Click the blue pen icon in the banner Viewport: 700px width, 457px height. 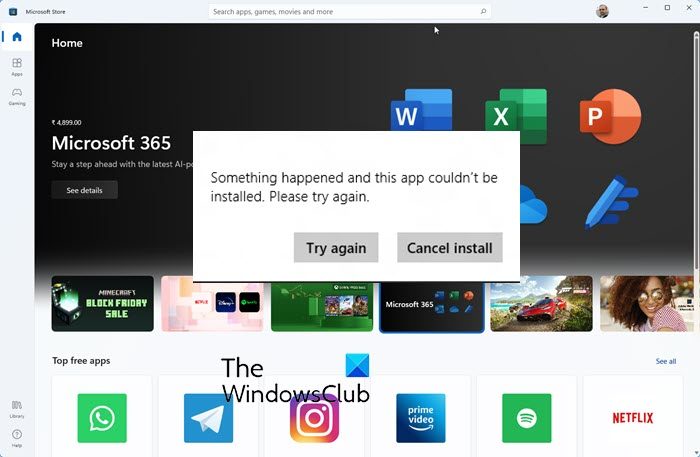click(612, 202)
